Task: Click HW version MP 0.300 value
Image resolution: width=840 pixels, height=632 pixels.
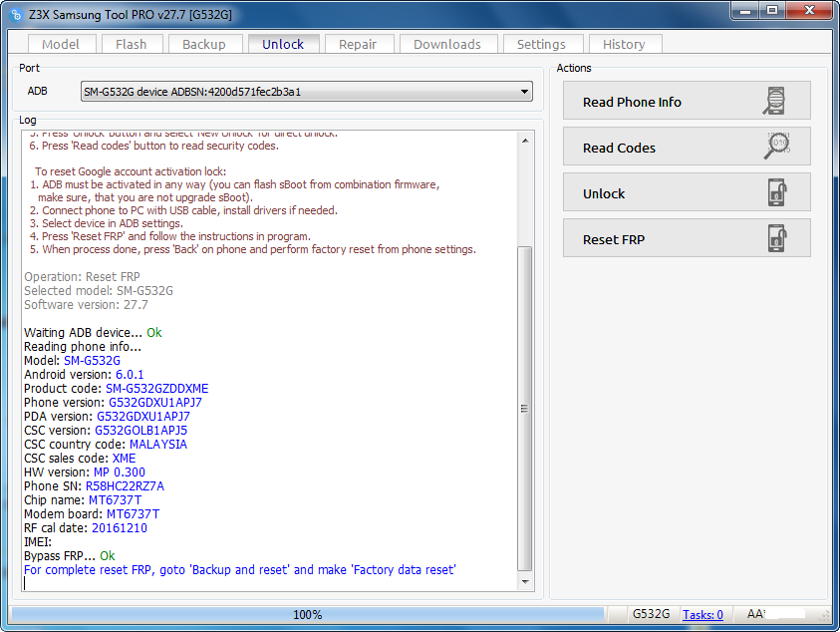Action: 120,473
